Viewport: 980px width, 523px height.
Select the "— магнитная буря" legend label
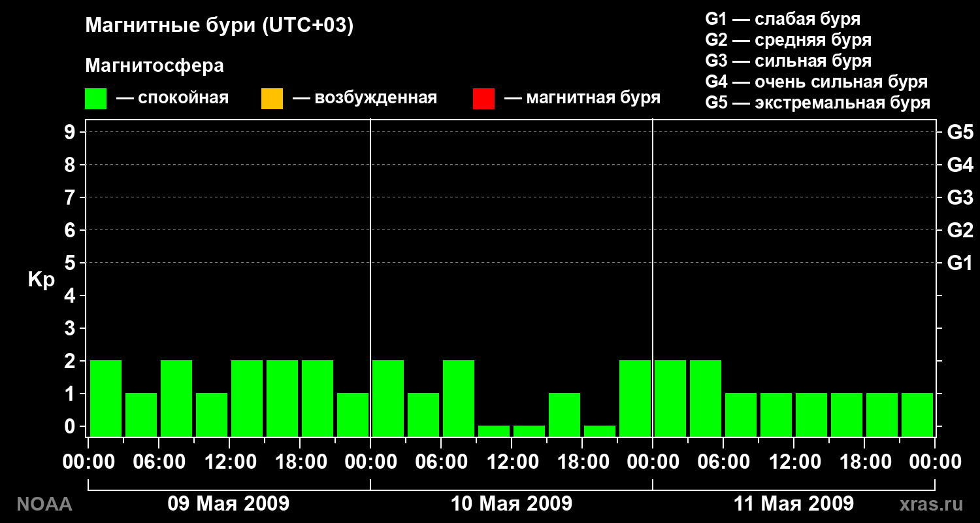[583, 99]
